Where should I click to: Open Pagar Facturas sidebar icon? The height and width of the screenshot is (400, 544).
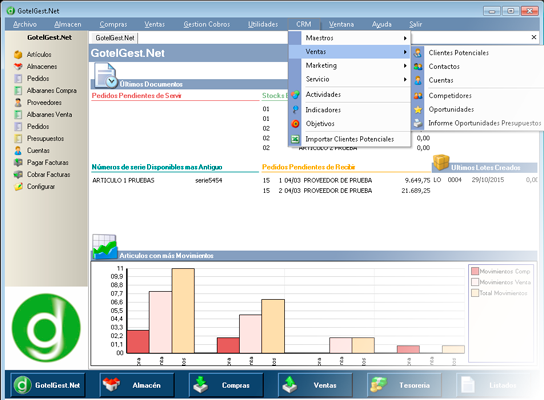pyautogui.click(x=18, y=162)
